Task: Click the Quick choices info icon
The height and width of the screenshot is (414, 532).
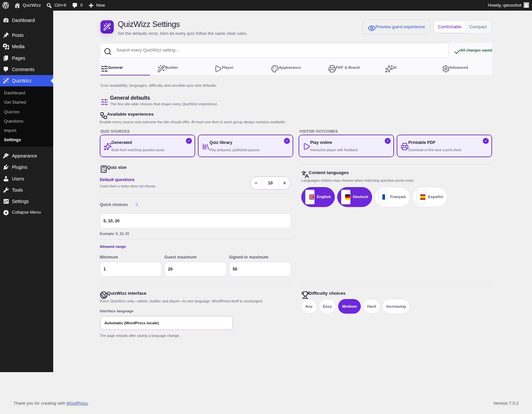Action: pos(137,205)
